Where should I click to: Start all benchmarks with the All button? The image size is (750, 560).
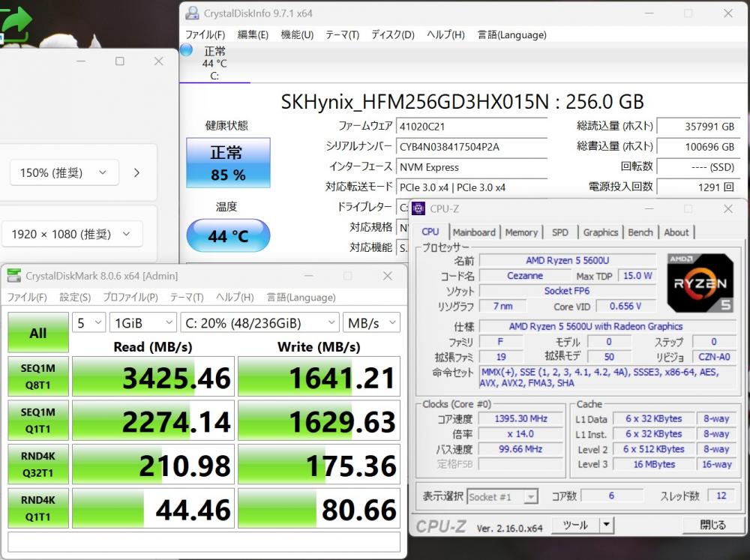[38, 334]
